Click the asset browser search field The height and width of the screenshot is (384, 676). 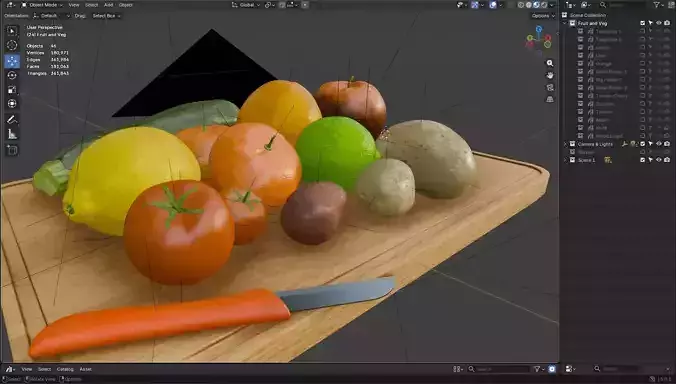click(x=499, y=369)
